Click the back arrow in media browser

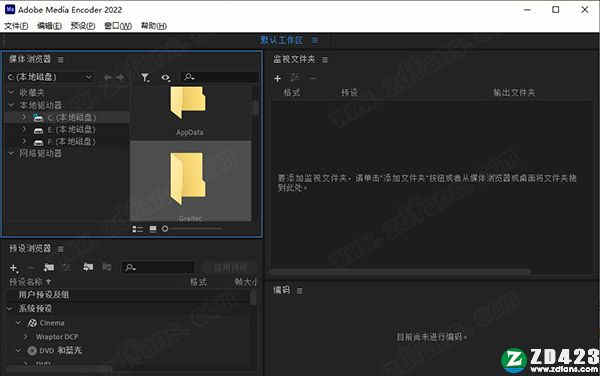tap(108, 78)
